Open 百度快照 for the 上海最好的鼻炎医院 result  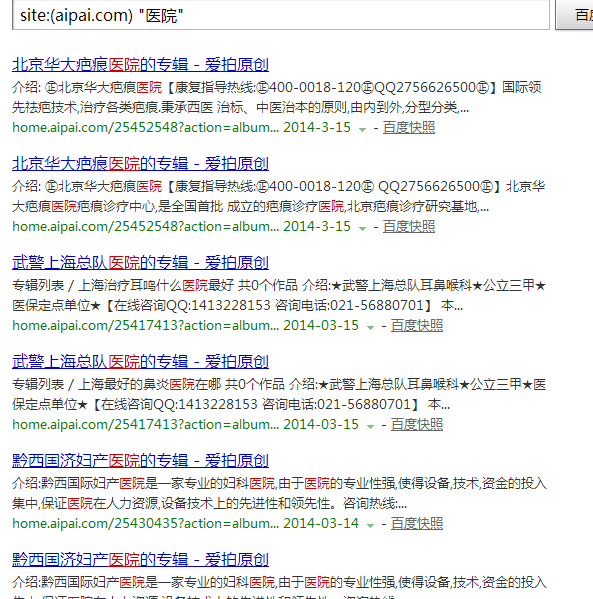(417, 424)
